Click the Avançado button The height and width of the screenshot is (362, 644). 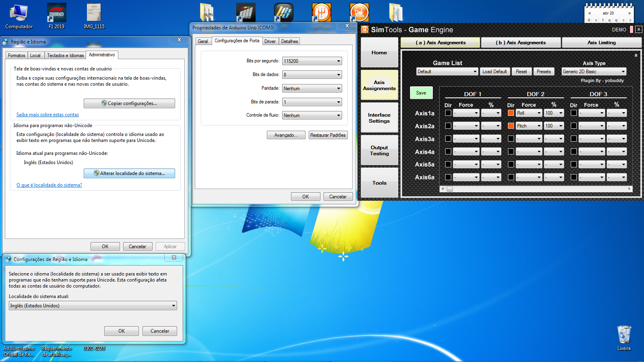[x=286, y=135]
